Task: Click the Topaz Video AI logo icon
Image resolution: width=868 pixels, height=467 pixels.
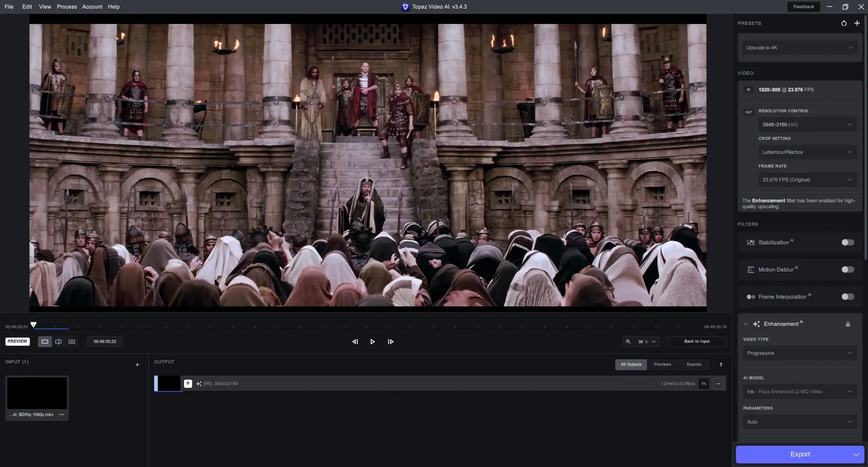Action: (405, 7)
